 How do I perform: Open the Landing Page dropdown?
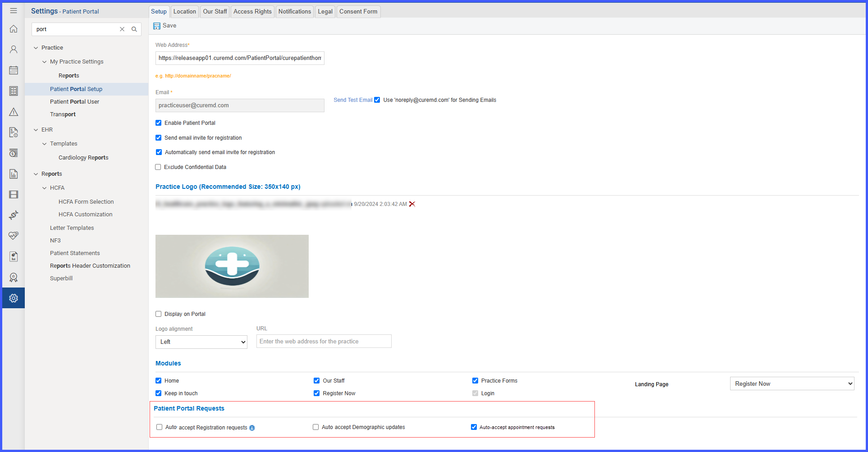(792, 384)
